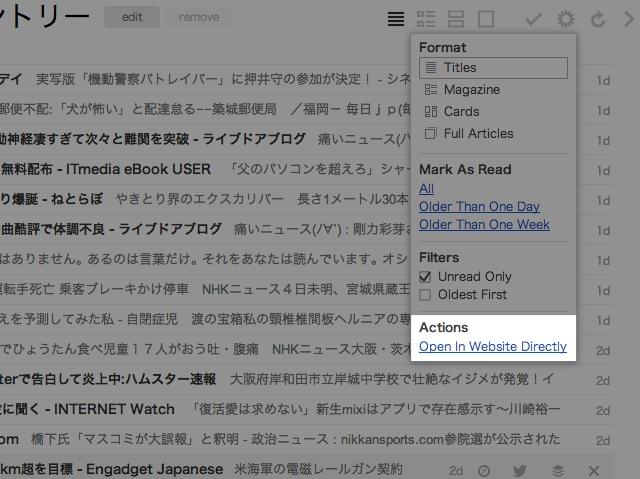Switch to Full Articles view icon in toolbar
Image resolution: width=640 pixels, height=479 pixels.
(486, 19)
